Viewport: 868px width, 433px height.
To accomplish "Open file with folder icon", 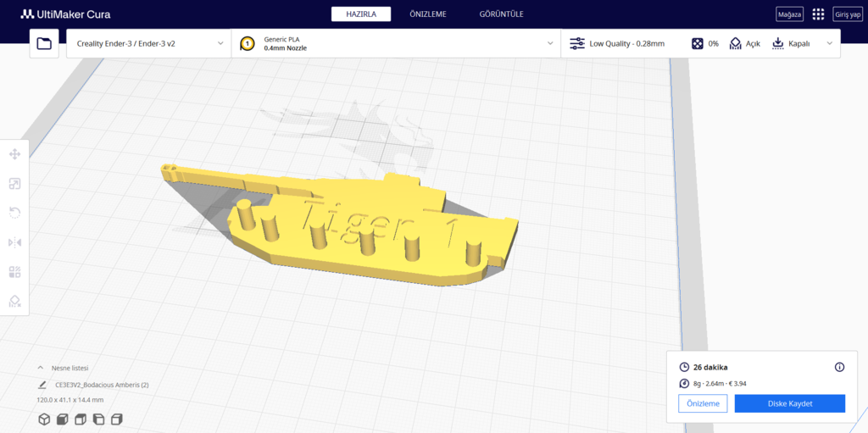I will (44, 43).
